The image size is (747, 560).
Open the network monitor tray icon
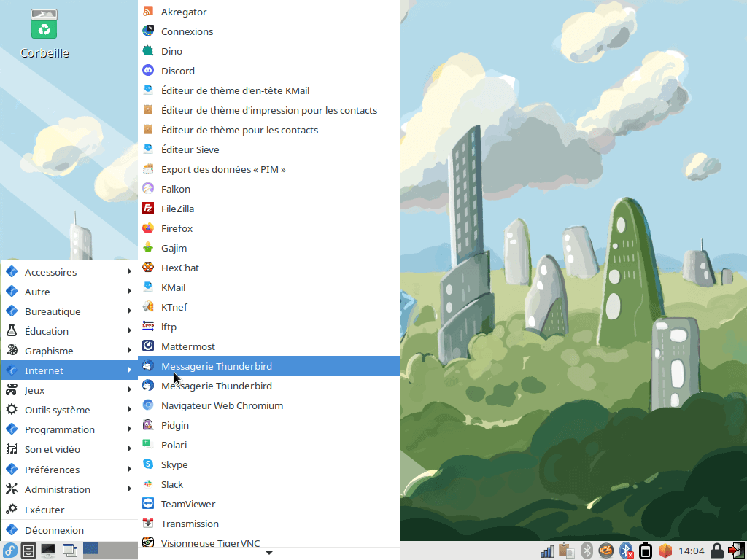pyautogui.click(x=547, y=551)
